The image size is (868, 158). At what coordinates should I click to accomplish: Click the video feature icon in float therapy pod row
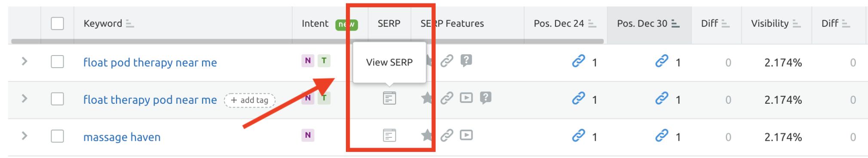point(466,98)
